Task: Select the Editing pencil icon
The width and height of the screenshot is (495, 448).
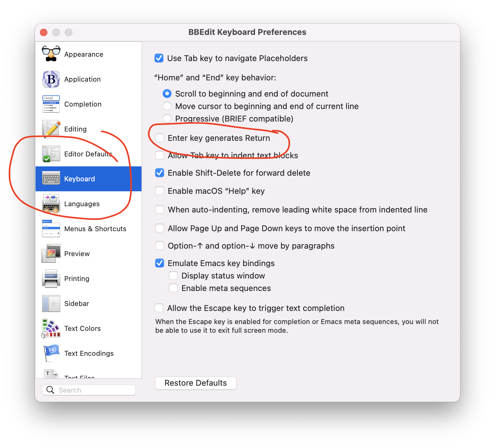Action: [x=51, y=129]
